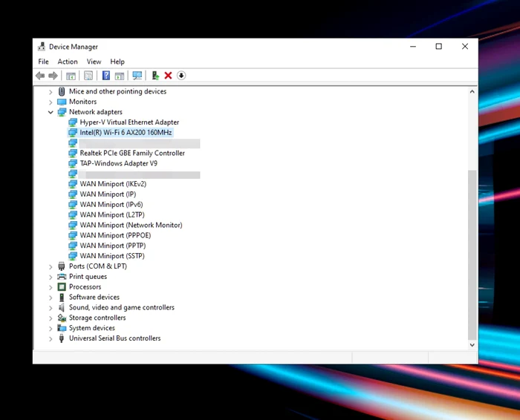Collapse the Network adapters category
The width and height of the screenshot is (520, 420).
tap(51, 112)
